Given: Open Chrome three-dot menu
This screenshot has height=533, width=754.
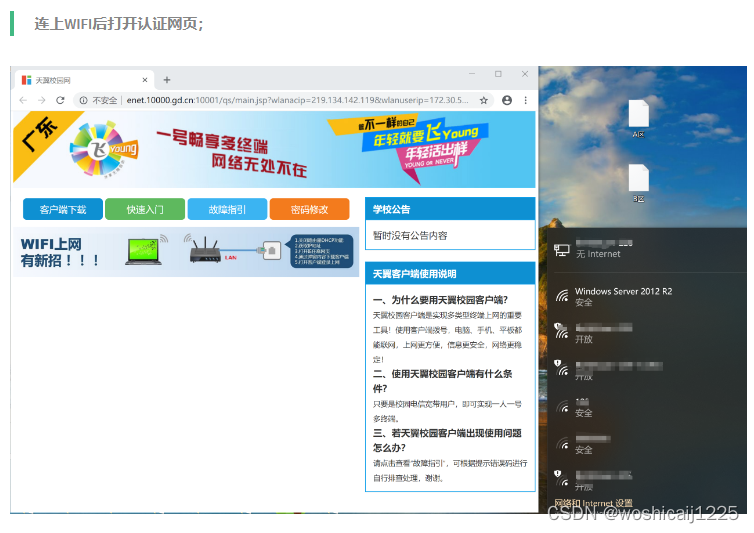Looking at the screenshot, I should point(526,100).
